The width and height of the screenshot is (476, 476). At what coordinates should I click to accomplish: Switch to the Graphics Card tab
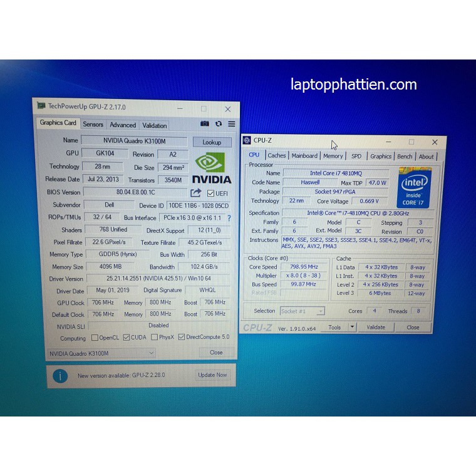tap(58, 123)
